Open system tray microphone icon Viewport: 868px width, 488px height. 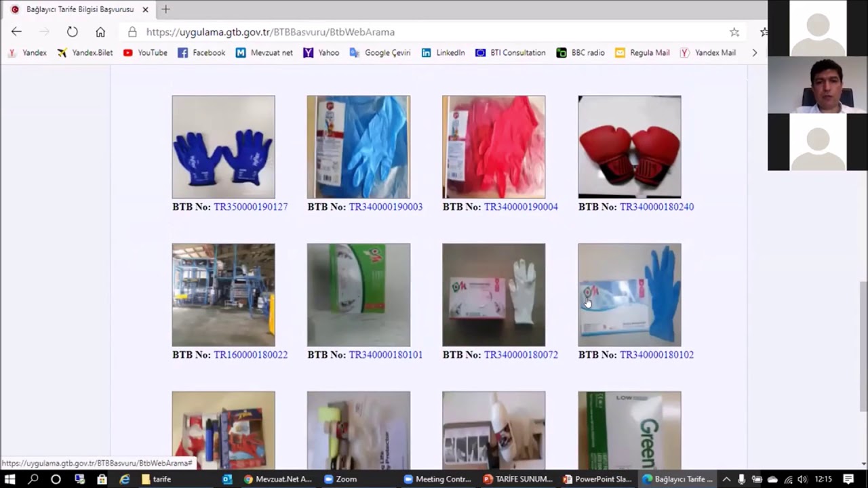point(741,479)
